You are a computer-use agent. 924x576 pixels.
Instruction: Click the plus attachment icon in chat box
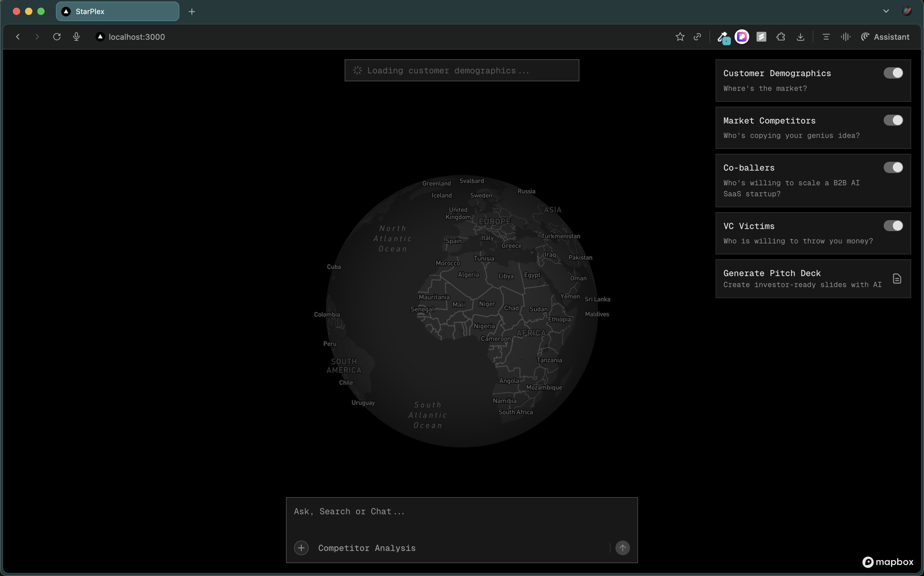(301, 548)
